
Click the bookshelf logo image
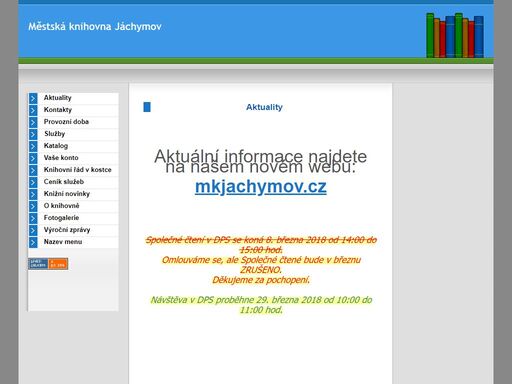pyautogui.click(x=455, y=35)
